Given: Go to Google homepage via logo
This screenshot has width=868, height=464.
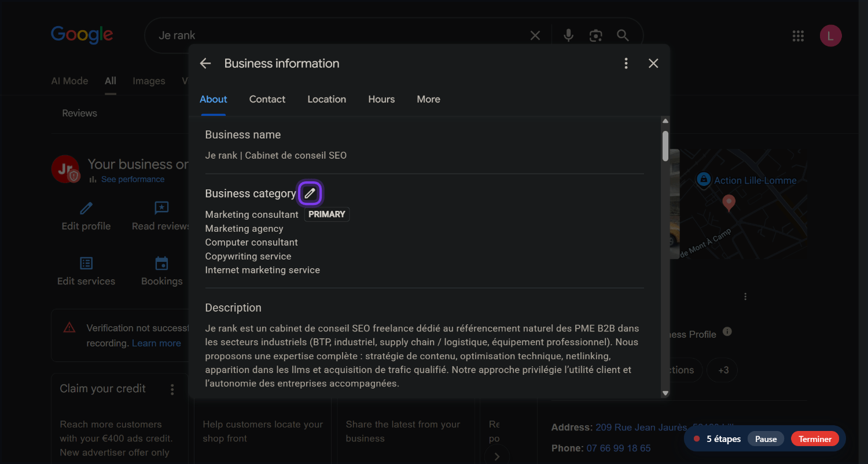Looking at the screenshot, I should (82, 35).
